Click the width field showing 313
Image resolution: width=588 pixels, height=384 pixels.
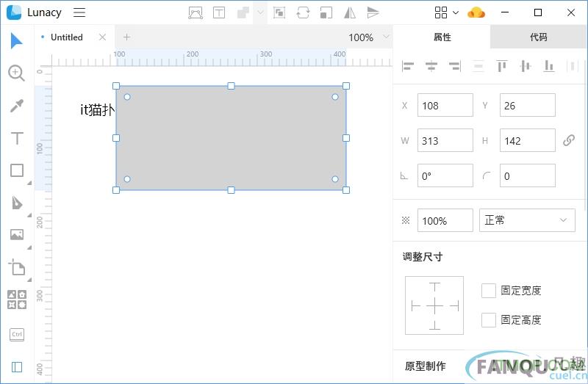click(x=445, y=140)
